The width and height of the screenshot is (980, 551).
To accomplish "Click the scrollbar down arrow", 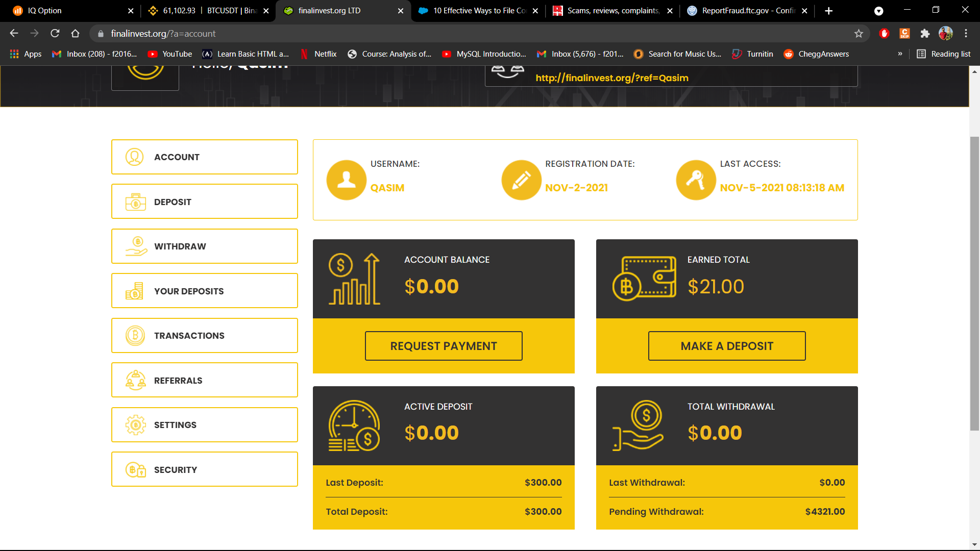I will pyautogui.click(x=974, y=544).
